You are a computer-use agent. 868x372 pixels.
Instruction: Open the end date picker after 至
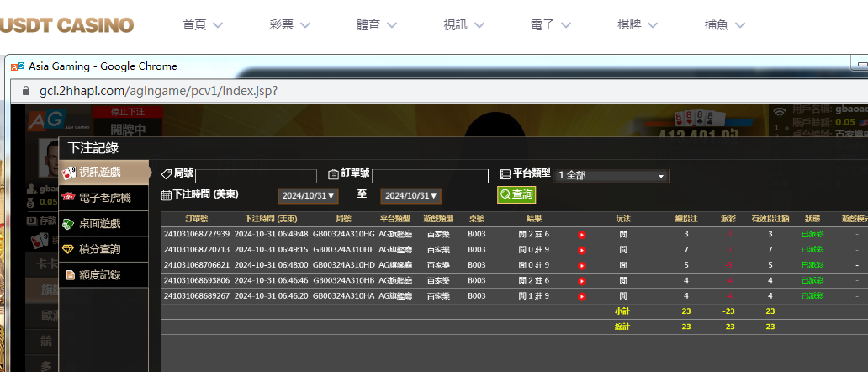[410, 195]
